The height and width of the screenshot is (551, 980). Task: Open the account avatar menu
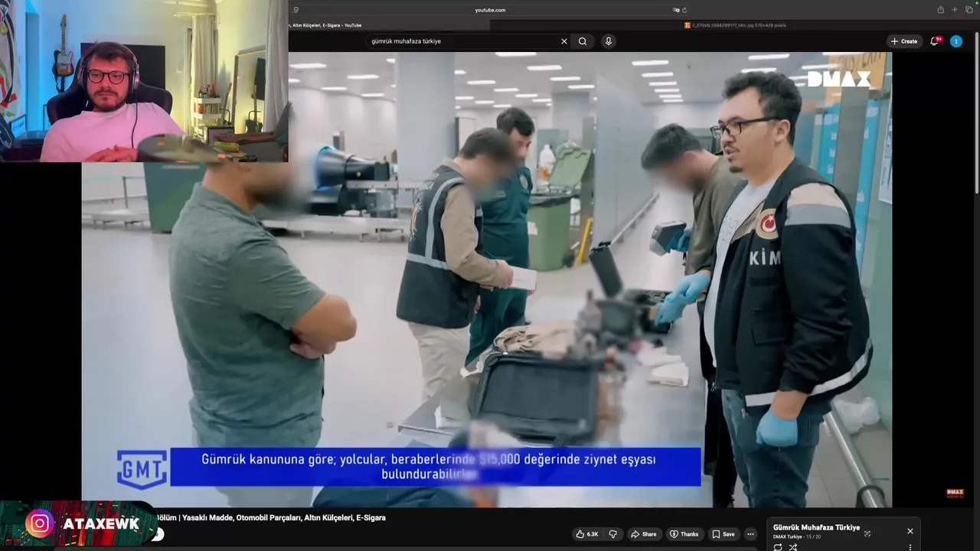(x=956, y=41)
